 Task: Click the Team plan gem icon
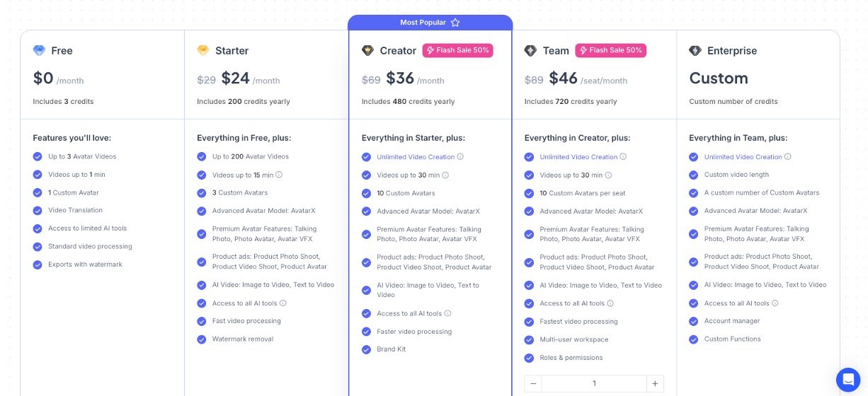tap(530, 51)
